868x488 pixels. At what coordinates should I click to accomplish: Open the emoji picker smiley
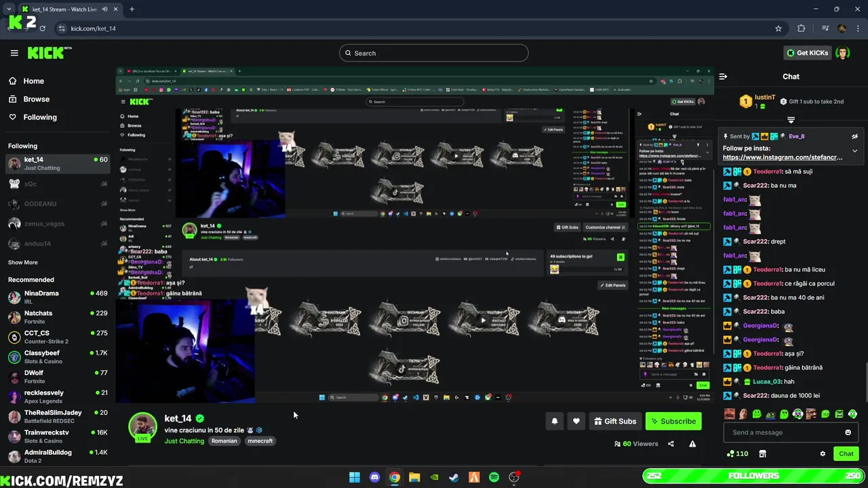pos(848,432)
